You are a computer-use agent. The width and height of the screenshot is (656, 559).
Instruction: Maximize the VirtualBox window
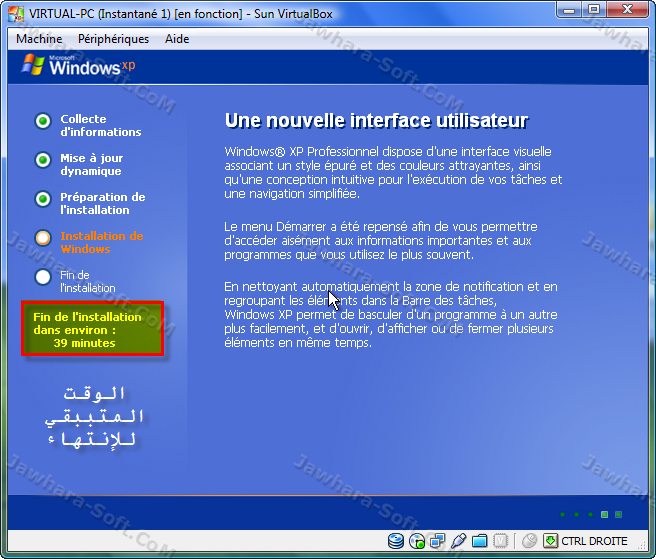click(594, 10)
